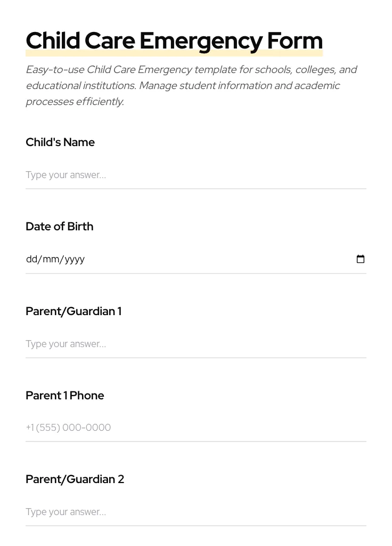392x546 pixels.
Task: Open the Date of Birth calendar picker icon
Action: [361, 259]
